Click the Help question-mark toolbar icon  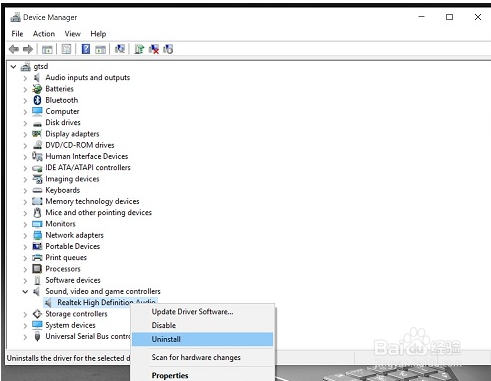86,49
